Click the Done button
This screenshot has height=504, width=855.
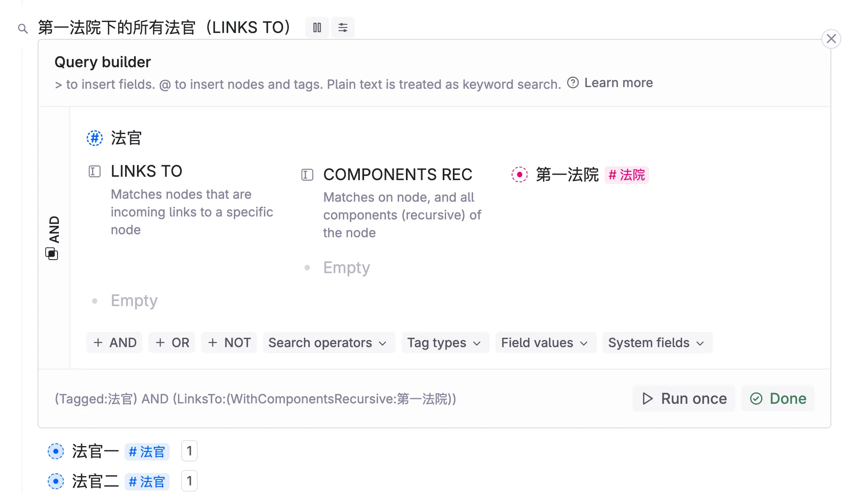click(x=778, y=398)
